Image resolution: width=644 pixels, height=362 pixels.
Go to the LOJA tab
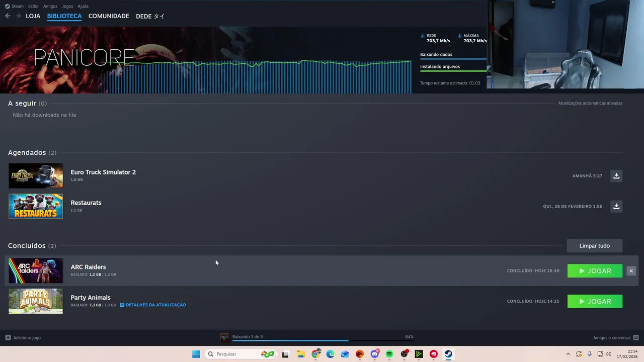click(33, 16)
